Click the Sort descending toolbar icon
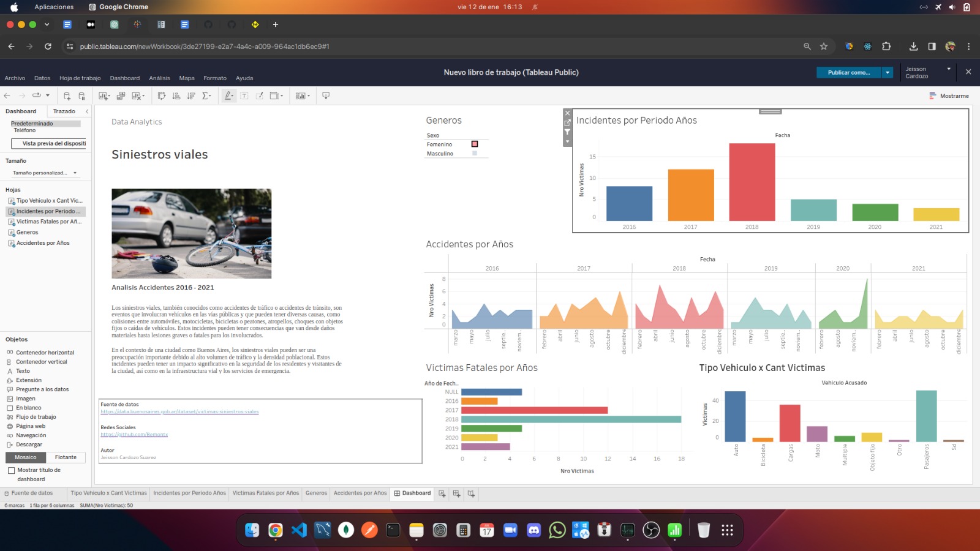The height and width of the screenshot is (551, 980). click(191, 96)
